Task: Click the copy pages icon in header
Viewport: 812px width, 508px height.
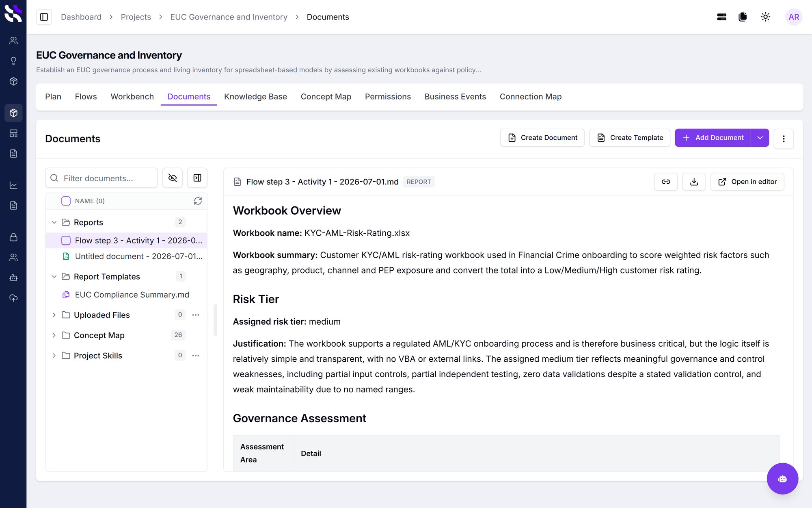Action: tap(743, 17)
